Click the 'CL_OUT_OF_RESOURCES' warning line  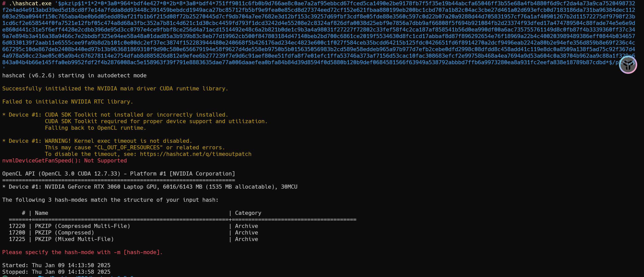pos(135,148)
